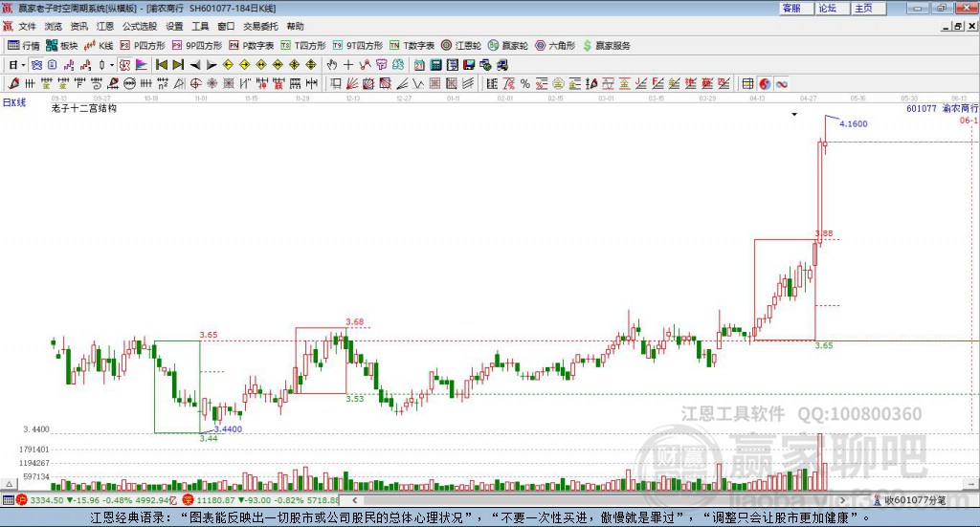Click the 4.1600 high price label
This screenshot has height=527, width=980.
click(x=853, y=123)
